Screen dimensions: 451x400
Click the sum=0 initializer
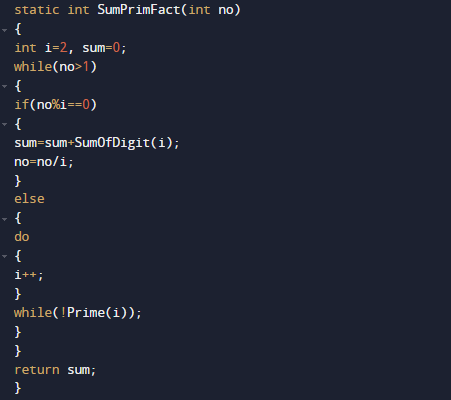click(101, 48)
